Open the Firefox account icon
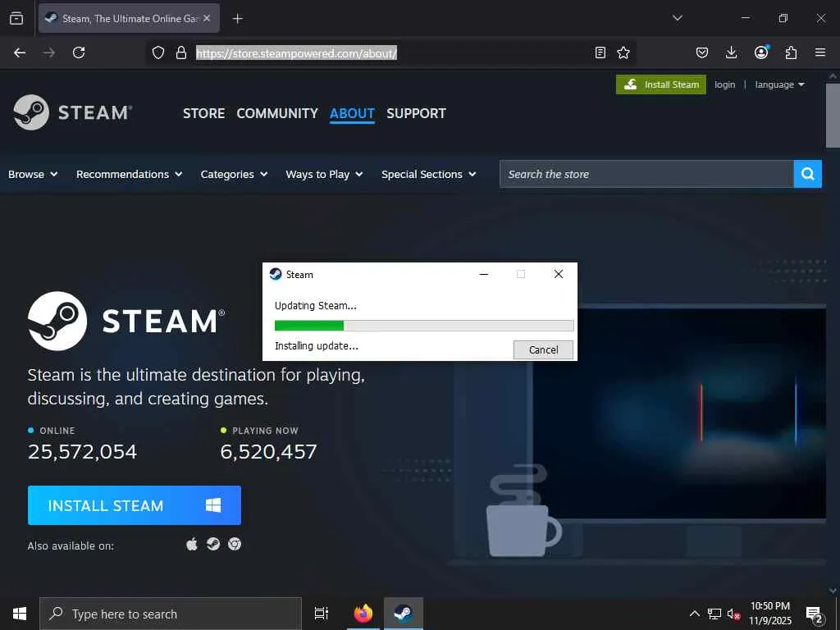The image size is (840, 630). 761,52
